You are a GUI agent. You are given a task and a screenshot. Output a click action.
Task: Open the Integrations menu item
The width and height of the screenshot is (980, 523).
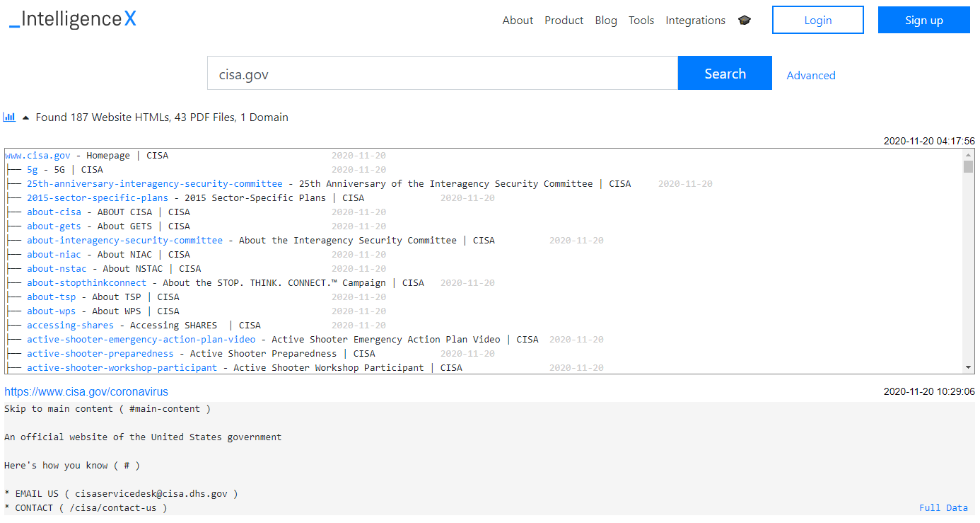[695, 21]
